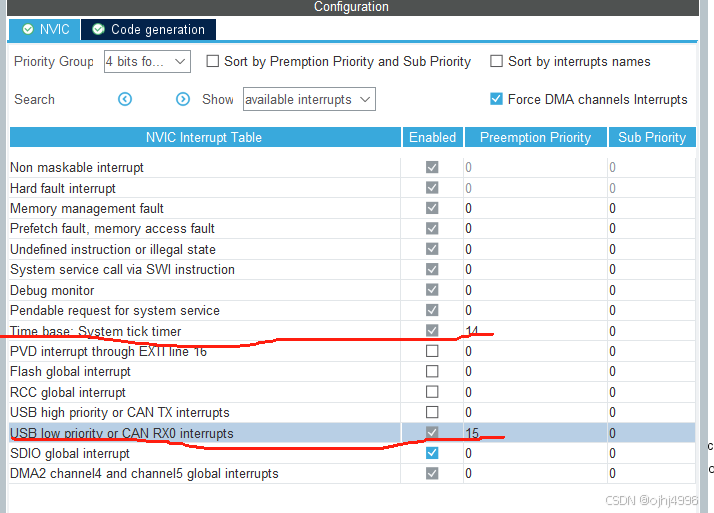Screen dimensions: 714x513
Task: Edit SDIO global interrupt preemption priority value
Action: pos(536,453)
